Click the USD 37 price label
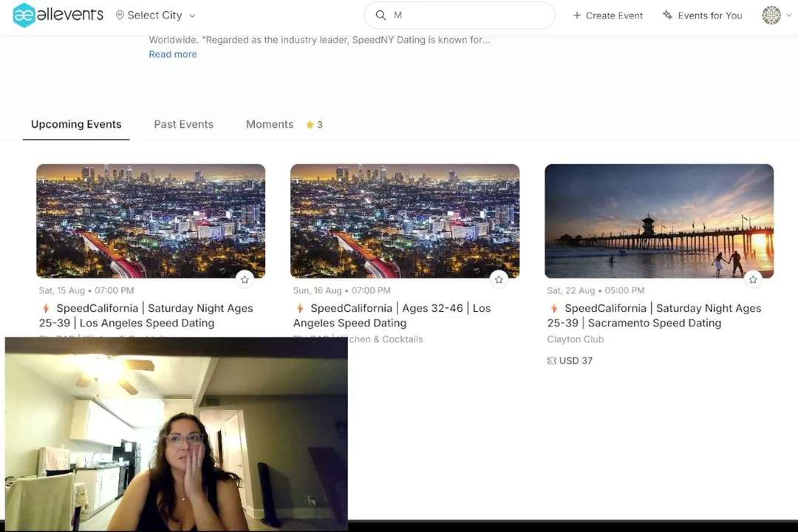Viewport: 798px width, 532px height. point(576,361)
